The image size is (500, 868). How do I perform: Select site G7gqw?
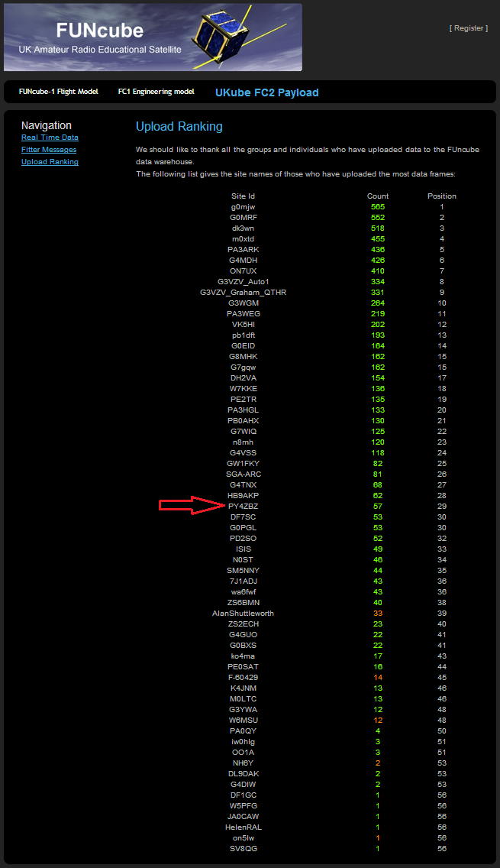(244, 368)
